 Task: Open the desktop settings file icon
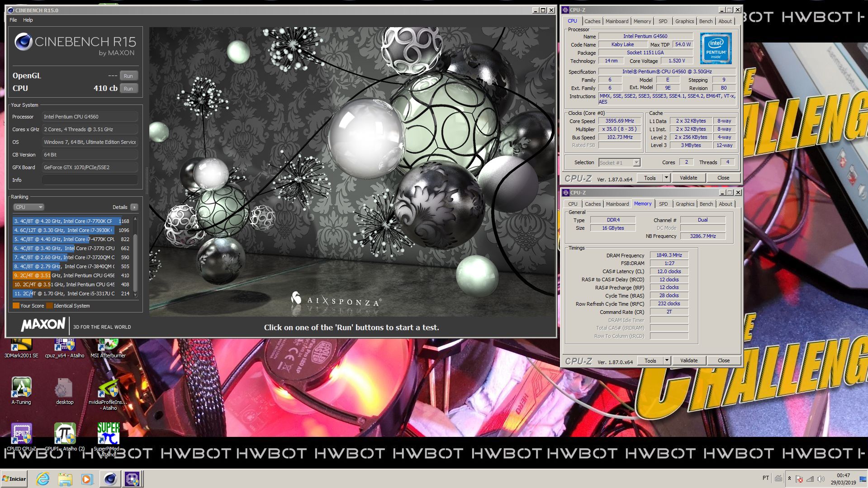[65, 391]
